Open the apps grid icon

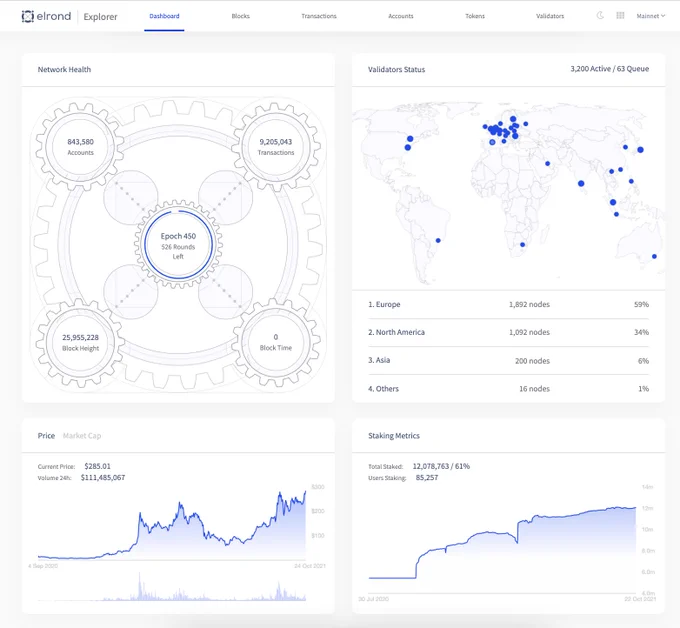[621, 16]
